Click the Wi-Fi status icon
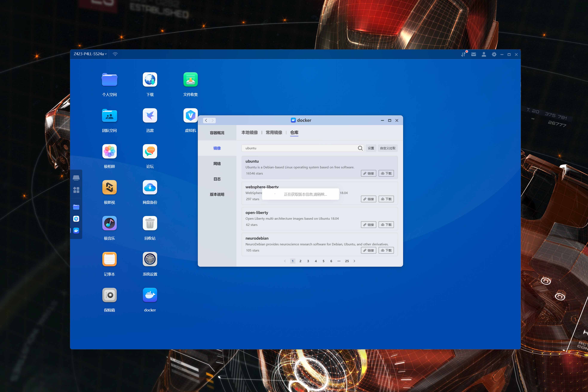Viewport: 588px width, 392px height. (115, 54)
